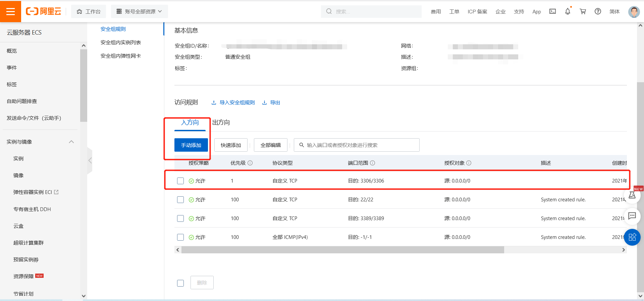Click the 删除 button

pyautogui.click(x=202, y=283)
